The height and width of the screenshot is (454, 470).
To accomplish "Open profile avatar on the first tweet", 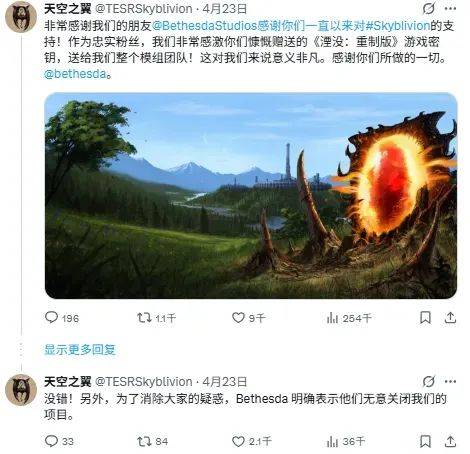I will (21, 17).
